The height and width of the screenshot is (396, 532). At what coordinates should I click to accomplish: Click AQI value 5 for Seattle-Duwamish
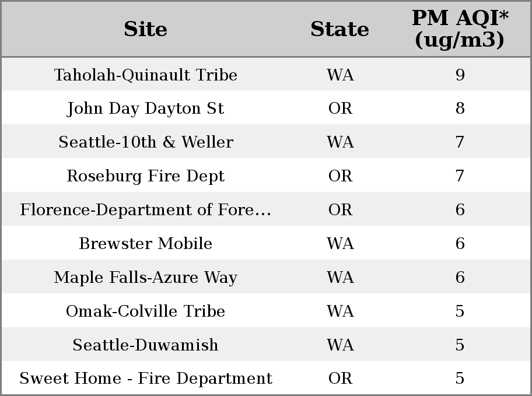460,345
